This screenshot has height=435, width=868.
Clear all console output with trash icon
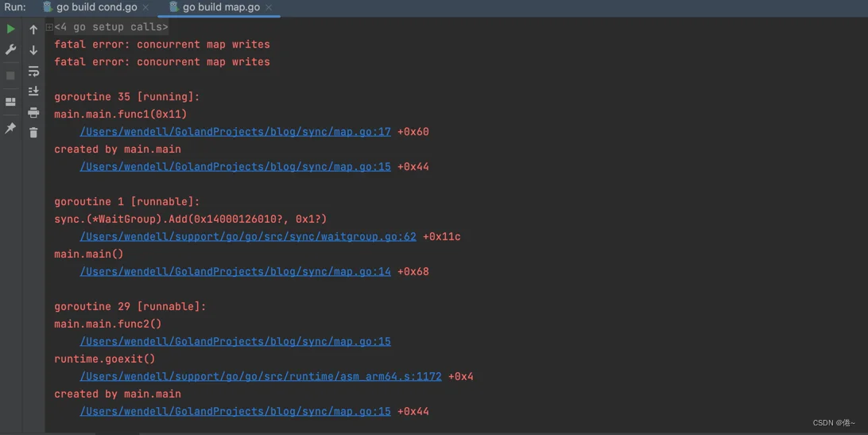(33, 132)
